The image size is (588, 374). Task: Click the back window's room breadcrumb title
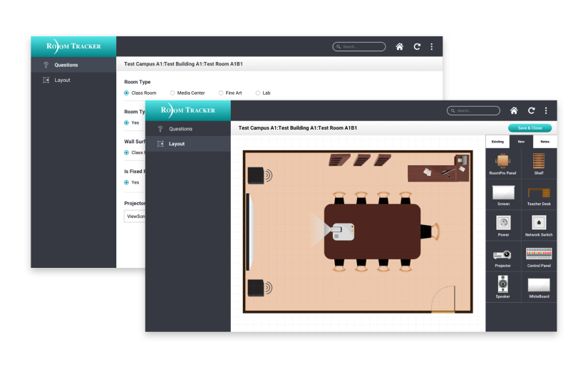183,63
